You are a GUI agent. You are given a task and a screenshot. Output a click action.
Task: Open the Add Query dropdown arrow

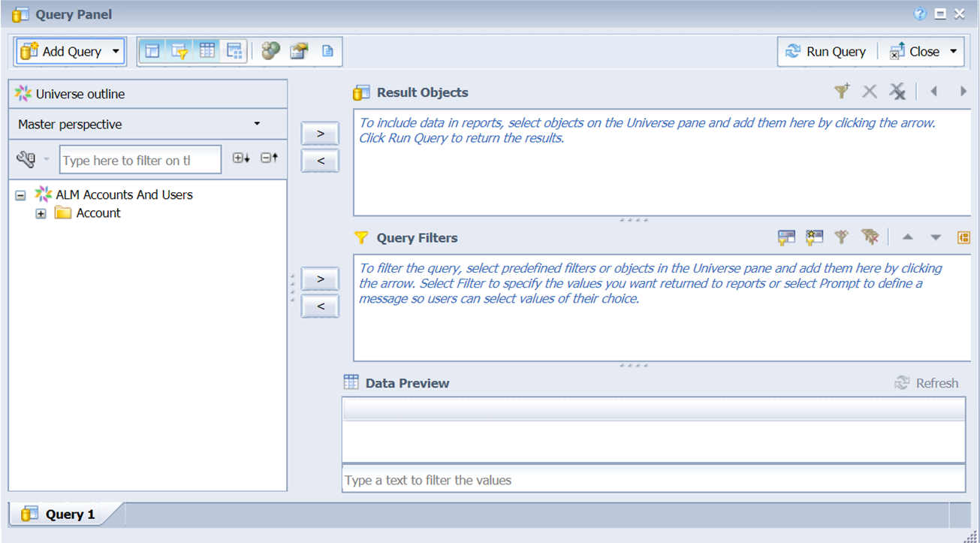tap(116, 52)
